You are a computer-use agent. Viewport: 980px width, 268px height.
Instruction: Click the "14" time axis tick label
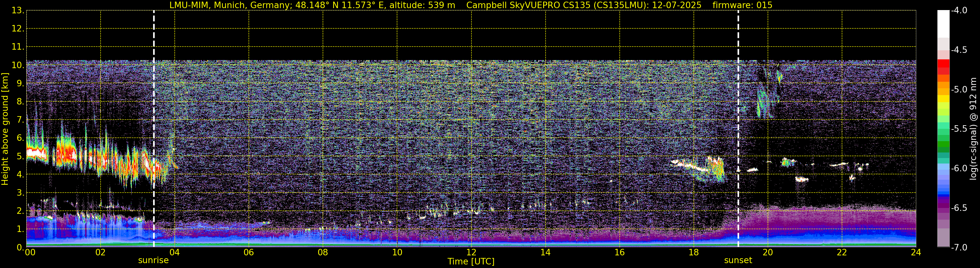[545, 252]
